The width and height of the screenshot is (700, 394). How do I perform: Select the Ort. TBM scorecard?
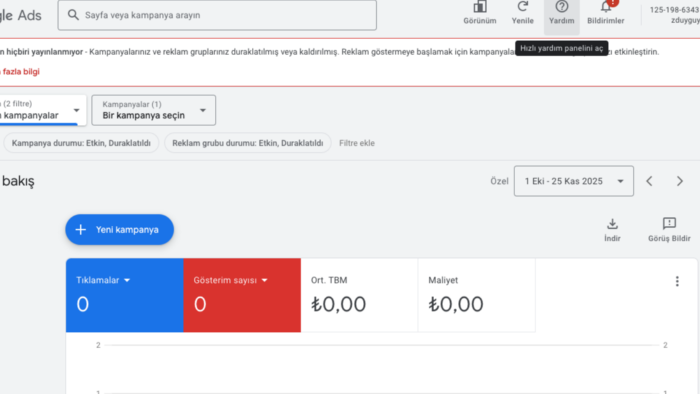click(x=359, y=295)
